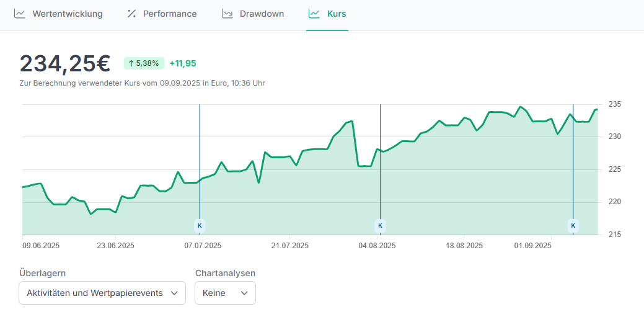Click the green up-arrow in the percentage badge
The height and width of the screenshot is (314, 644).
pyautogui.click(x=131, y=63)
